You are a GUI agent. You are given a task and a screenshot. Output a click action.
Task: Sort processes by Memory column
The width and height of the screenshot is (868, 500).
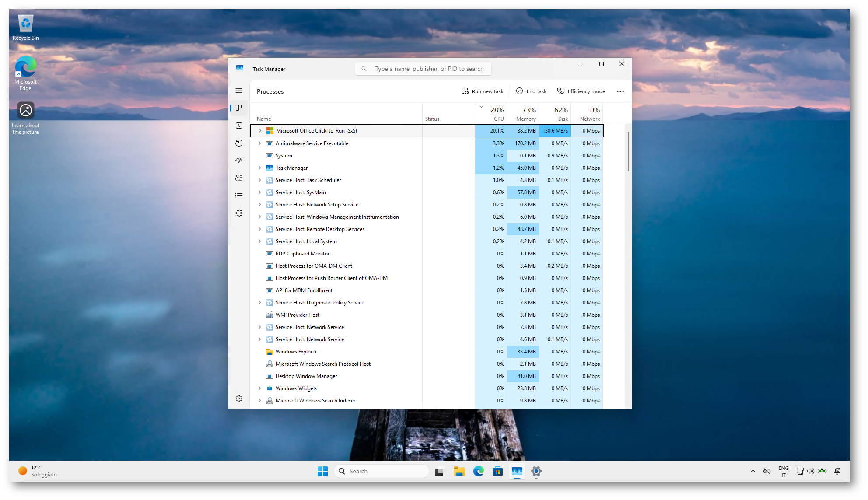point(525,114)
